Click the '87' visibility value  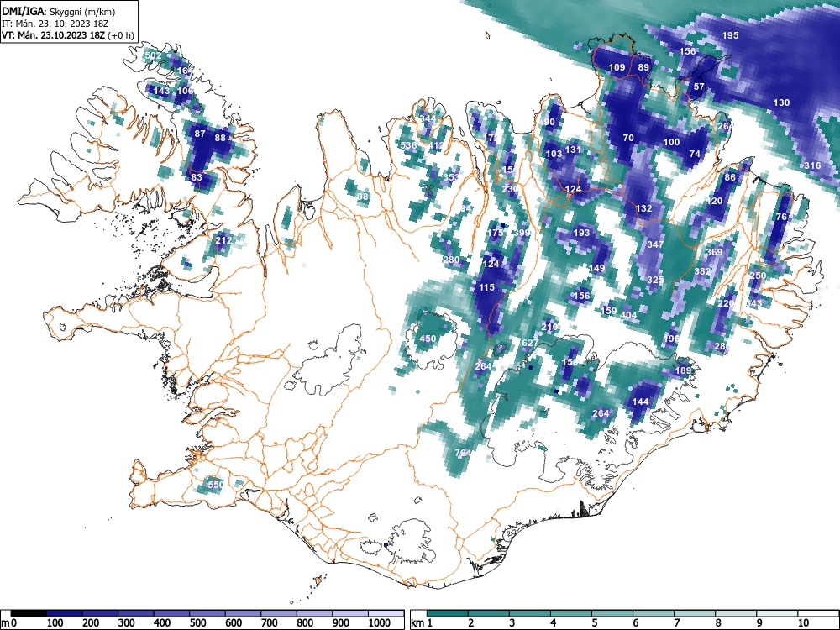click(200, 134)
